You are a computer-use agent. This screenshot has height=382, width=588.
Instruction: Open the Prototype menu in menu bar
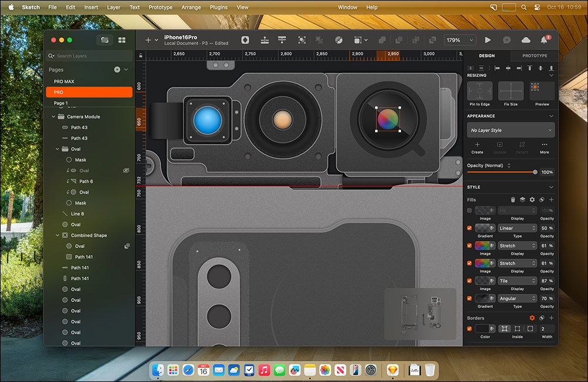(161, 7)
